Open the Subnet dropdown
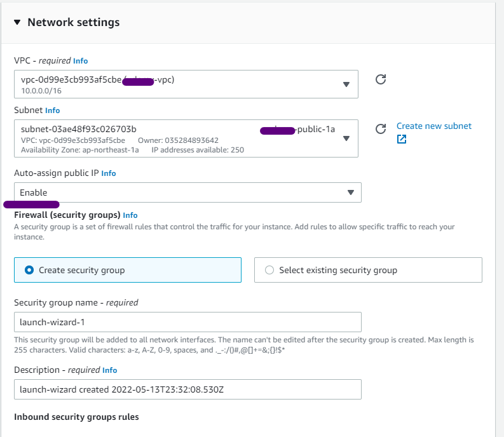This screenshot has height=437, width=504. tap(186, 138)
